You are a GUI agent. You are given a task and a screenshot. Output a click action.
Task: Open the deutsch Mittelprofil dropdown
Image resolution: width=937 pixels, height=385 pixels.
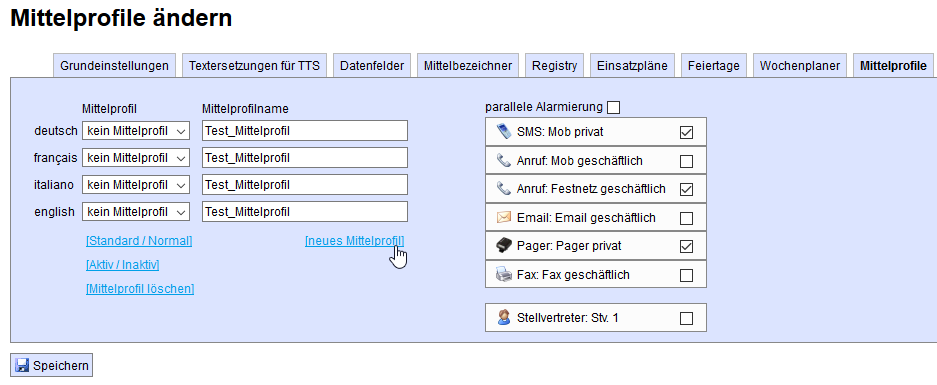coord(136,131)
